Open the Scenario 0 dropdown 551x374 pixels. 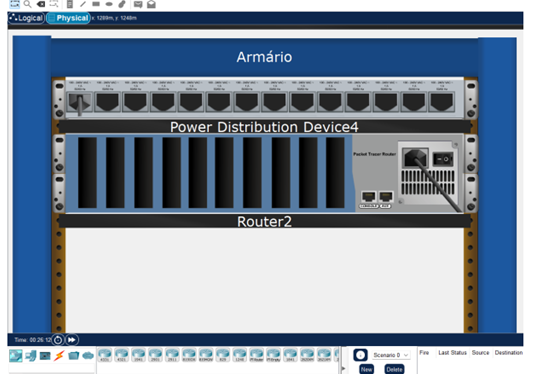(391, 355)
